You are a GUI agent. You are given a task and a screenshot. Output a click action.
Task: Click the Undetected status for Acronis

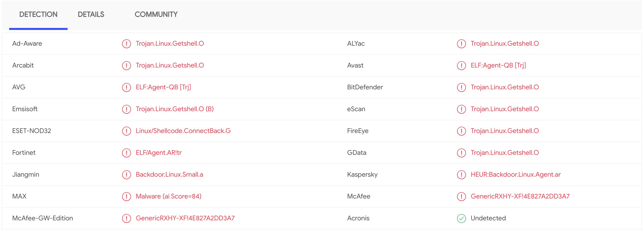tap(488, 218)
